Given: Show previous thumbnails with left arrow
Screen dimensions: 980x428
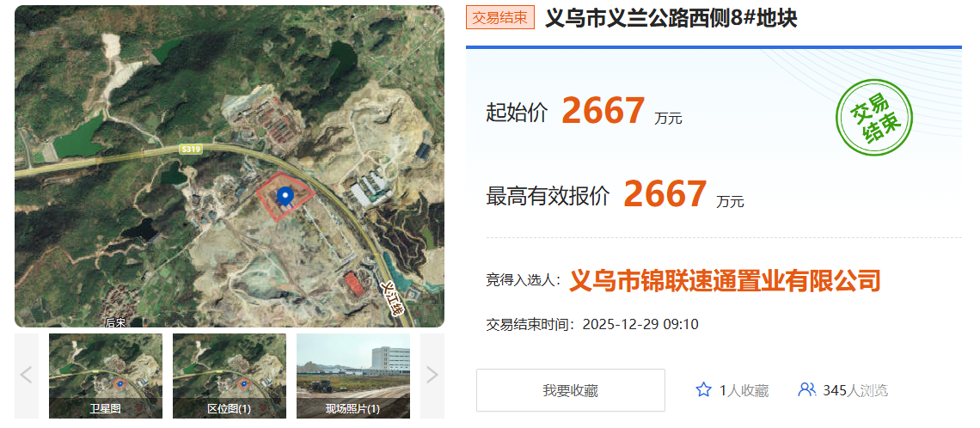Looking at the screenshot, I should 27,376.
